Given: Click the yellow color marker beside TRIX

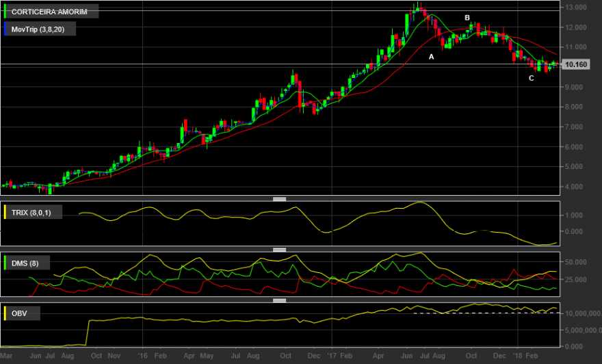Looking at the screenshot, I should click(x=5, y=212).
